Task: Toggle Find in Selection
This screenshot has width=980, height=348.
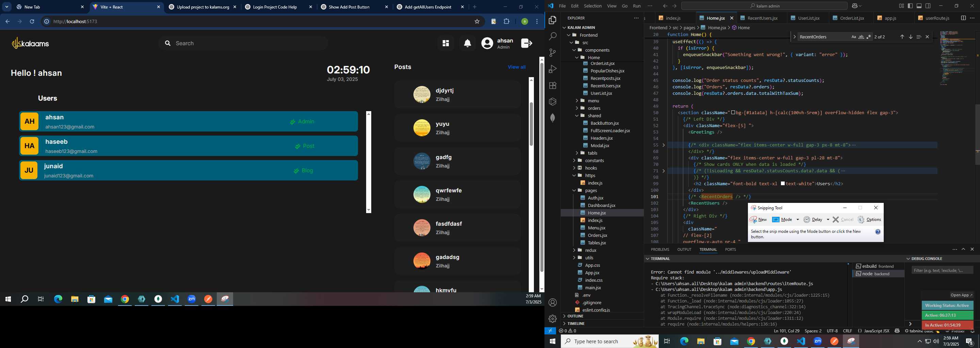Action: coord(919,37)
